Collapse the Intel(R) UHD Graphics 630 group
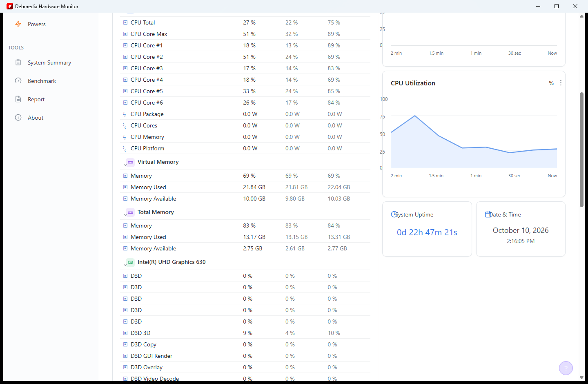 point(125,265)
